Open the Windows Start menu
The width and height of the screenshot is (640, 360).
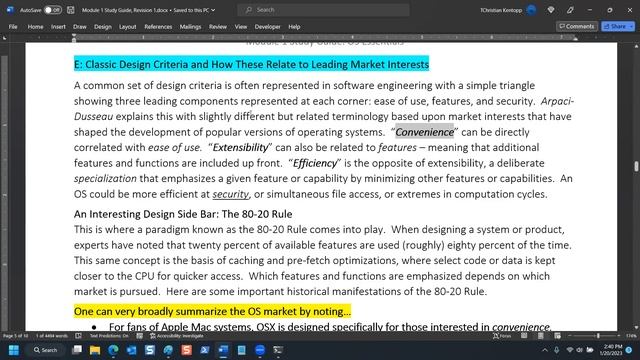[x=13, y=350]
